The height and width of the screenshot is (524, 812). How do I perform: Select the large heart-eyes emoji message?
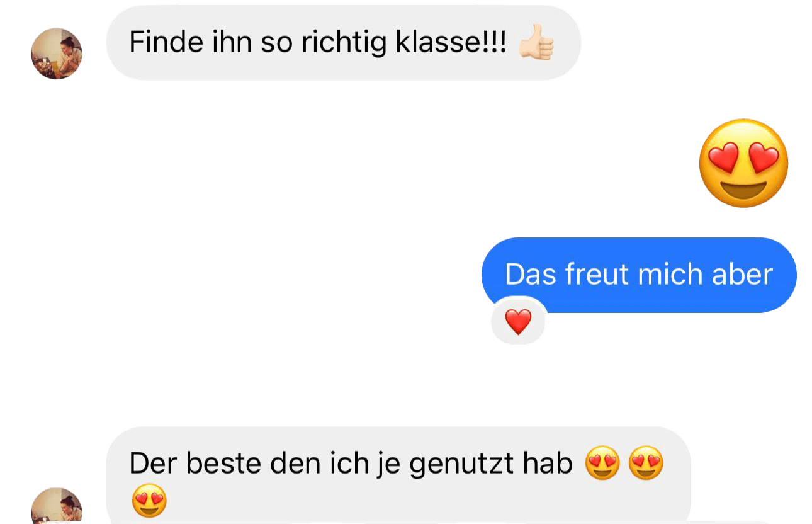click(x=743, y=162)
